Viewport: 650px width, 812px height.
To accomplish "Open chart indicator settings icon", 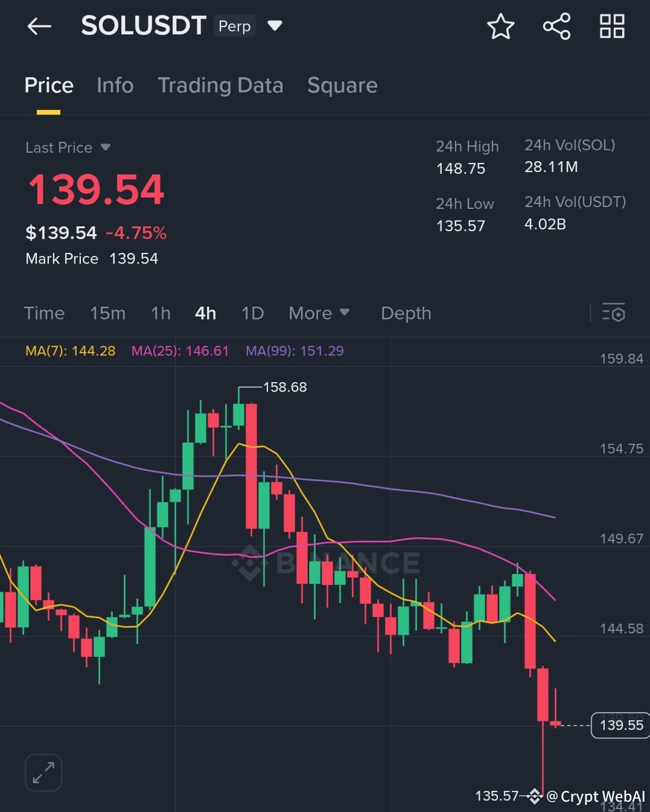I will [x=614, y=313].
